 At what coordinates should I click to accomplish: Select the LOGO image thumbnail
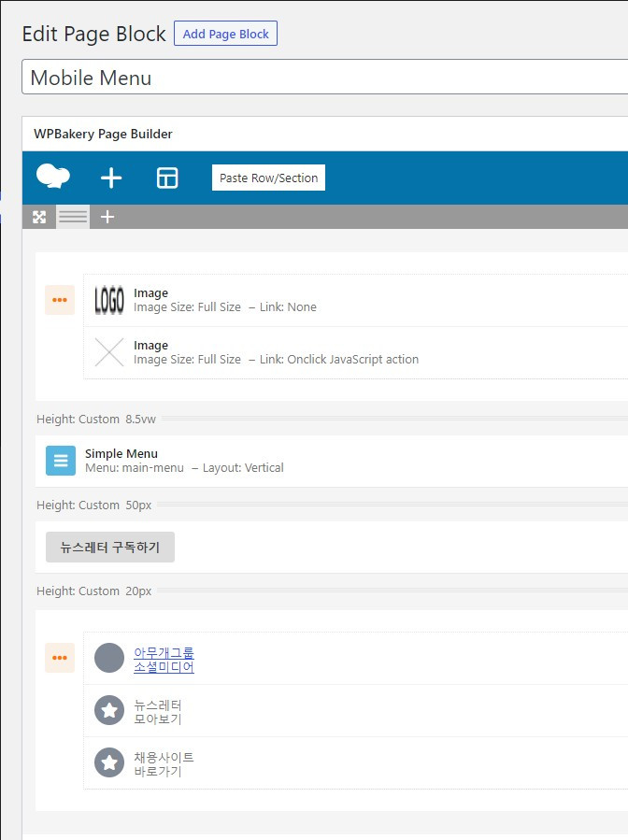click(x=109, y=300)
